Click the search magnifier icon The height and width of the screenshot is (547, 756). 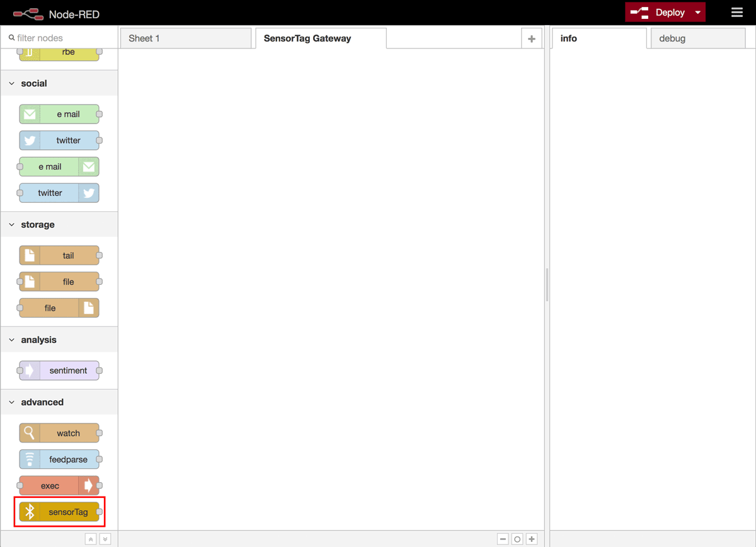click(11, 38)
